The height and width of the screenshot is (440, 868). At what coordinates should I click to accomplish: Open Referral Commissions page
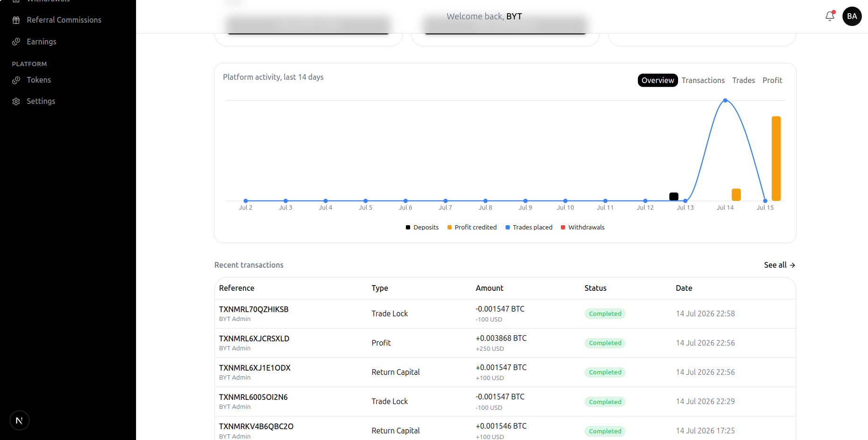coord(64,20)
